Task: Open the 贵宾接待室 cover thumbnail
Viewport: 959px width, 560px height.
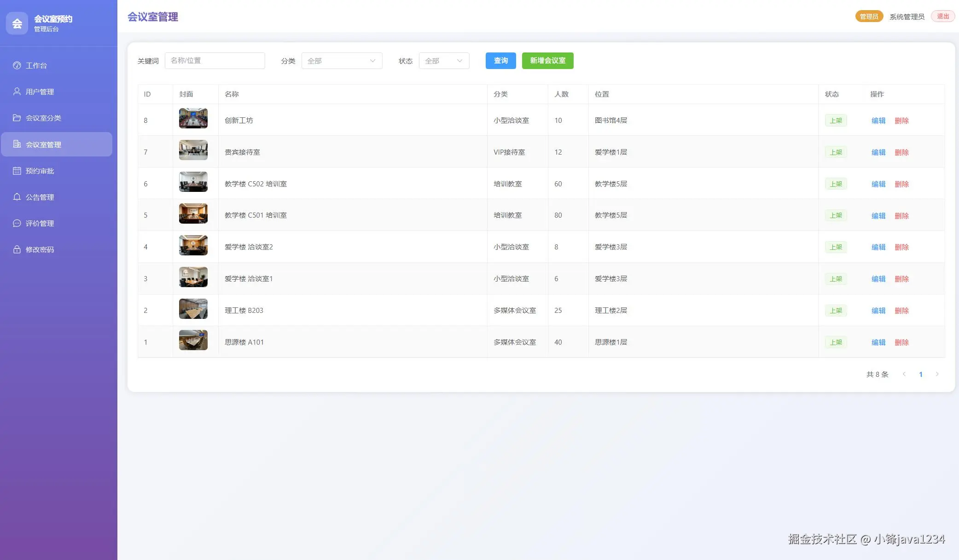Action: (193, 150)
